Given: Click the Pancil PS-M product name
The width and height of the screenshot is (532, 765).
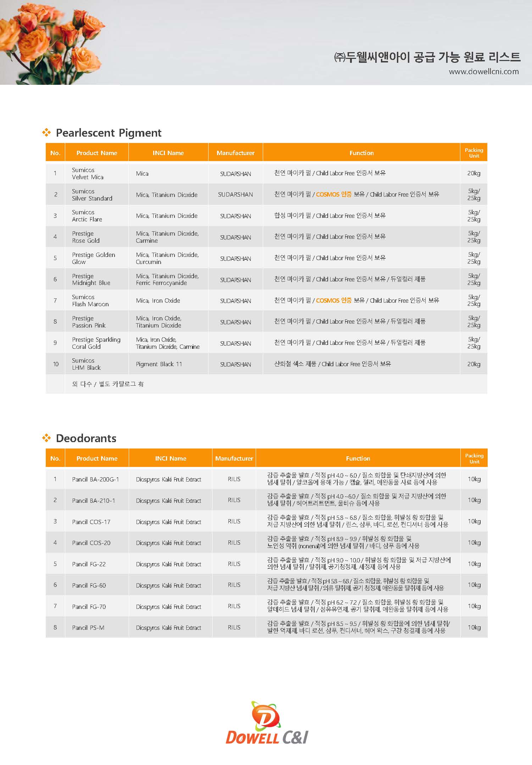Looking at the screenshot, I should click(88, 628).
